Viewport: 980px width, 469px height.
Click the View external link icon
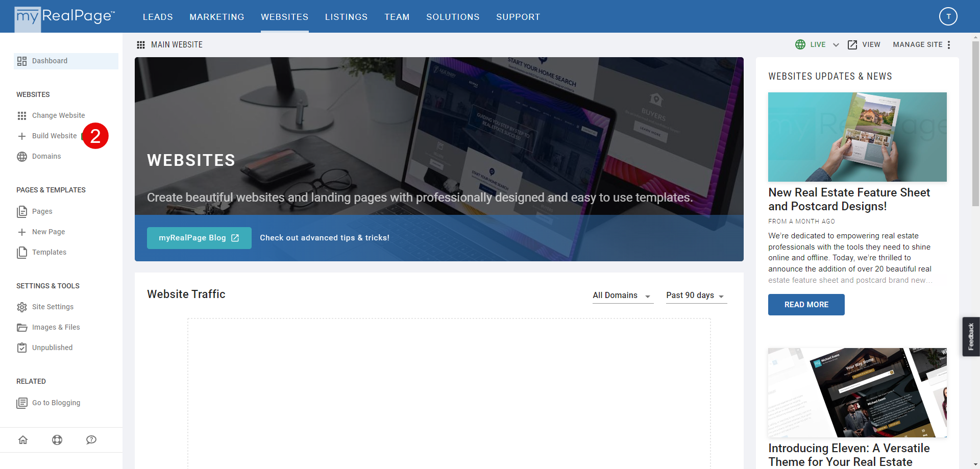click(x=852, y=45)
